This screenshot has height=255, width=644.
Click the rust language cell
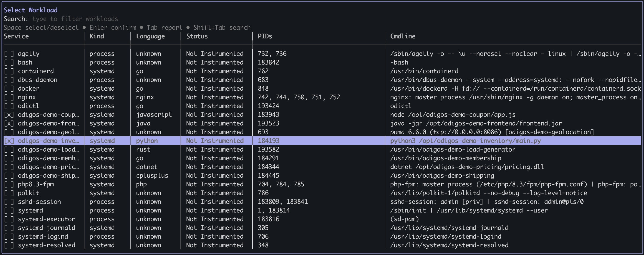coord(143,150)
